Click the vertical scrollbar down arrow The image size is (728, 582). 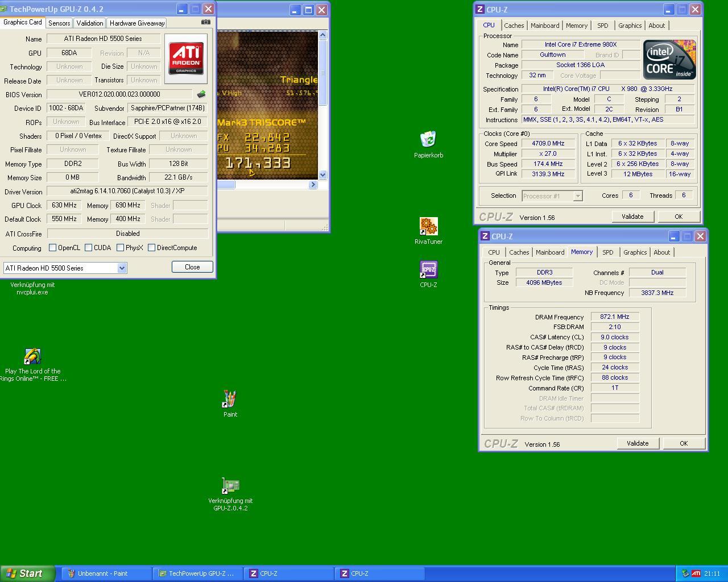pyautogui.click(x=322, y=175)
